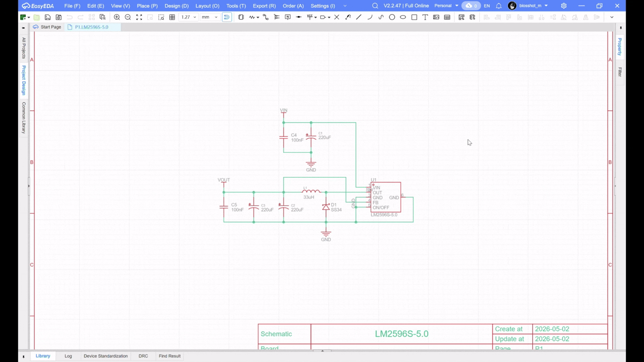This screenshot has height=362, width=644.
Task: Click the update PCB chip icon
Action: [x=472, y=17]
